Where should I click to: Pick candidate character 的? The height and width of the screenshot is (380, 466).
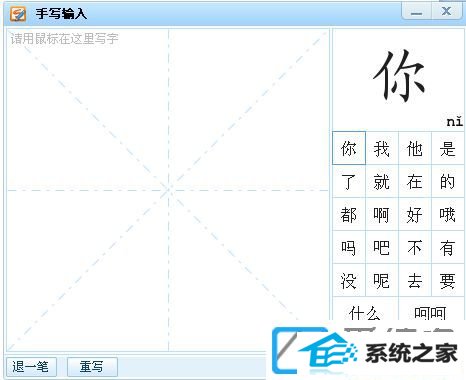(x=448, y=181)
